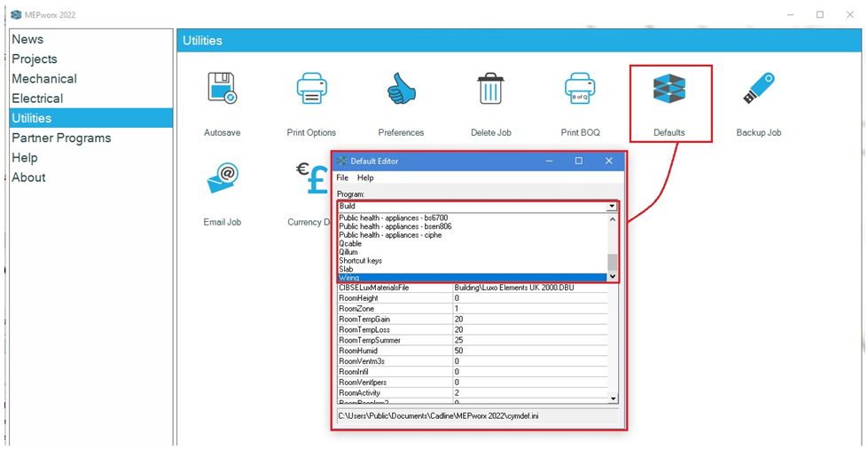Click the RoomHeight value cell
This screenshot has height=450, width=868.
(530, 298)
